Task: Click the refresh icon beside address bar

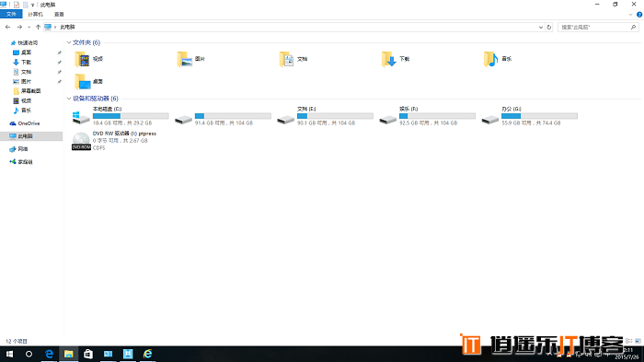Action: 549,27
